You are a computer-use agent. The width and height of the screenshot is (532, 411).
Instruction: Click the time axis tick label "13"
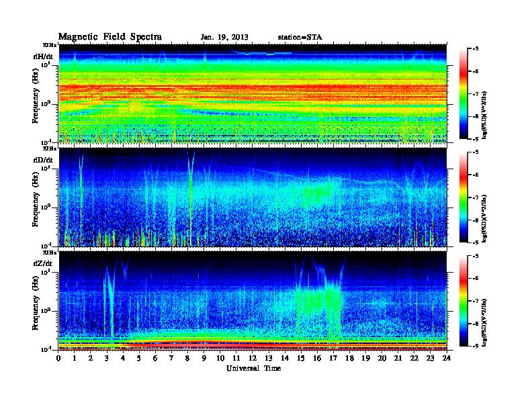tap(269, 359)
